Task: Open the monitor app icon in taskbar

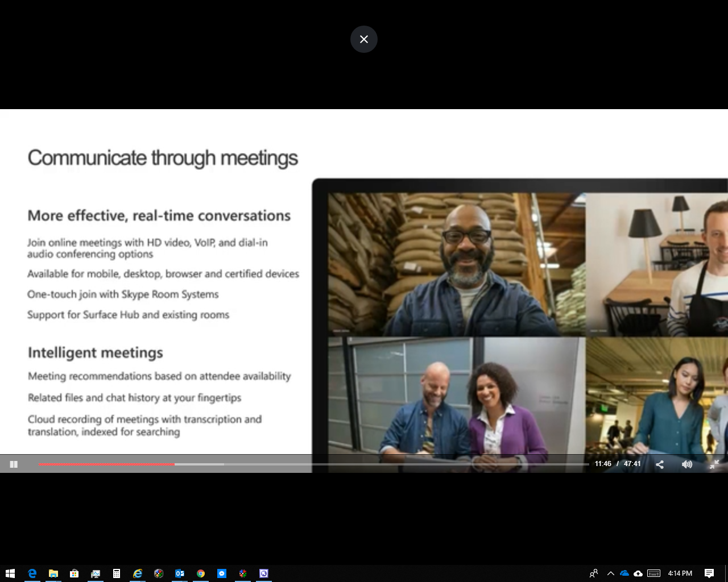Action: 95,573
